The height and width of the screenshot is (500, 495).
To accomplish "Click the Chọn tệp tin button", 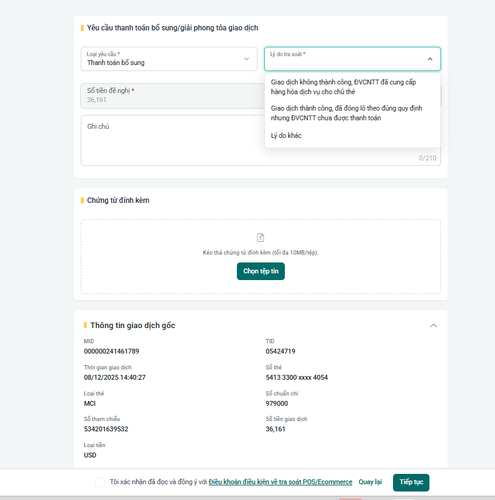I will click(x=261, y=271).
